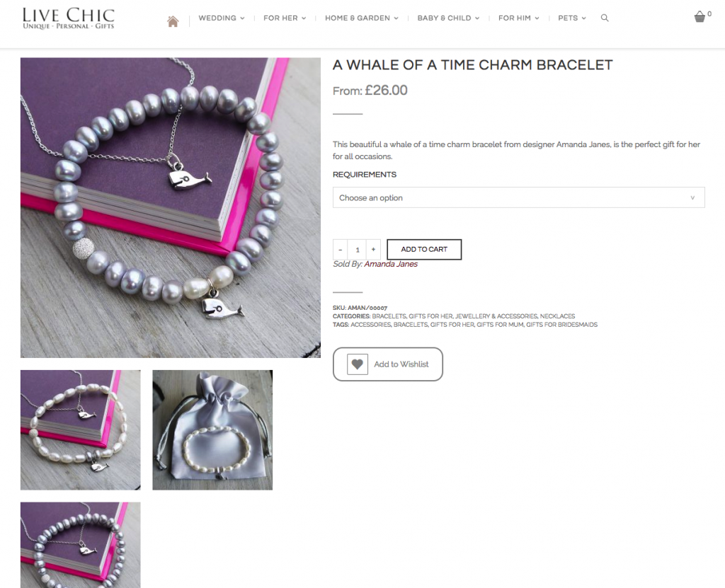
Task: Decrease quantity with minus button
Action: coord(341,250)
